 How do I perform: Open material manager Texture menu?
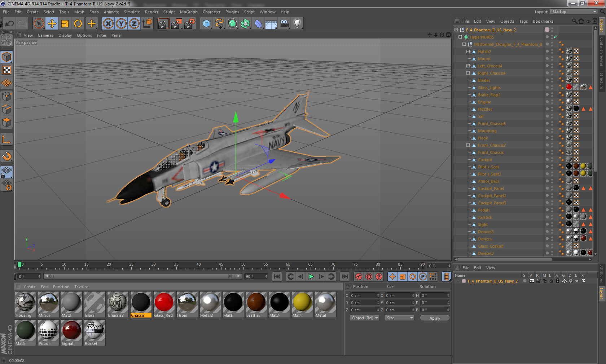point(81,287)
